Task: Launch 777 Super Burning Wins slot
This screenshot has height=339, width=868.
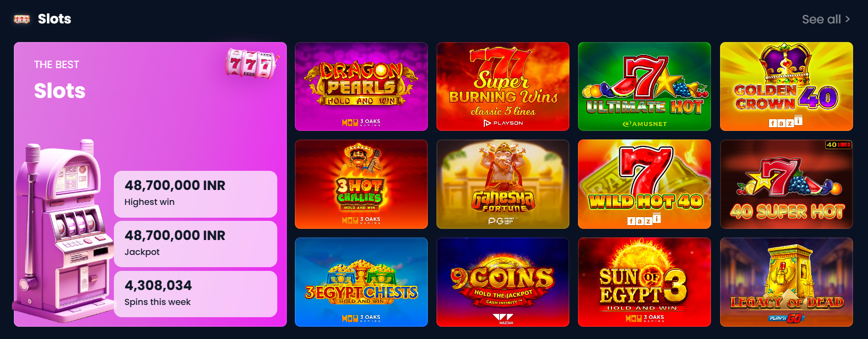Action: tap(503, 87)
